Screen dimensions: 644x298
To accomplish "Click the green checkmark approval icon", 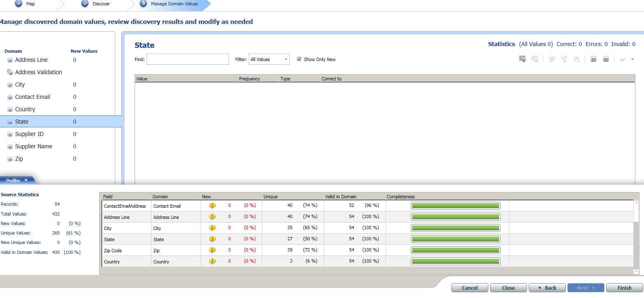I will tap(623, 59).
